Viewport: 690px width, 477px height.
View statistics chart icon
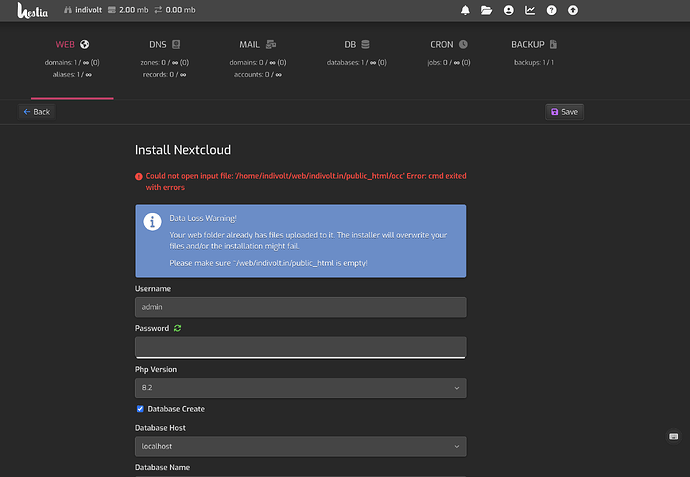530,10
